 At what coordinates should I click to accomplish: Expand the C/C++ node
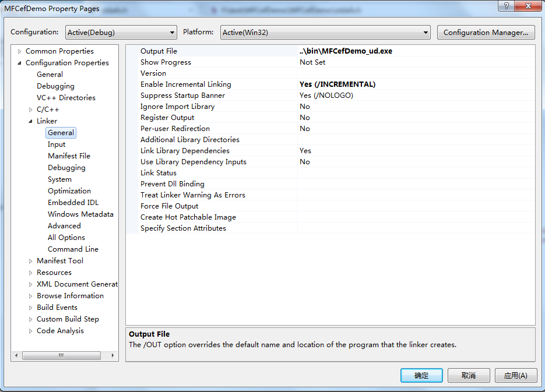(x=30, y=110)
